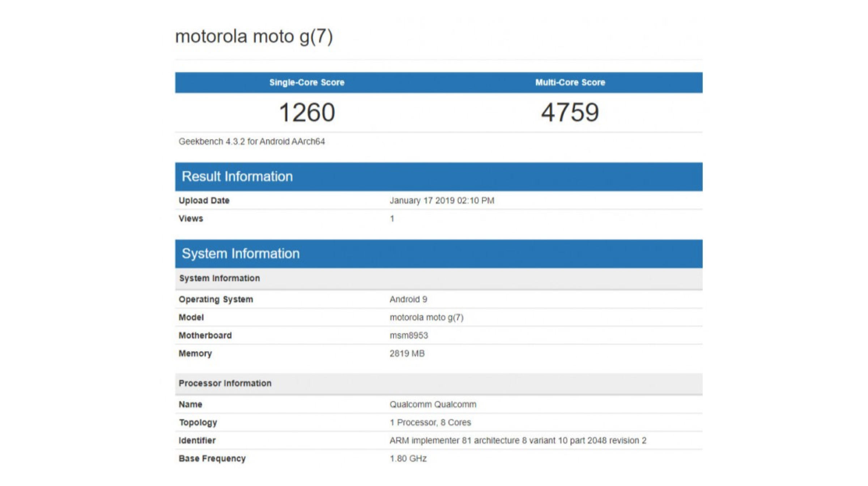Click the 1.80 GHz base frequency value
The image size is (868, 486).
click(408, 459)
